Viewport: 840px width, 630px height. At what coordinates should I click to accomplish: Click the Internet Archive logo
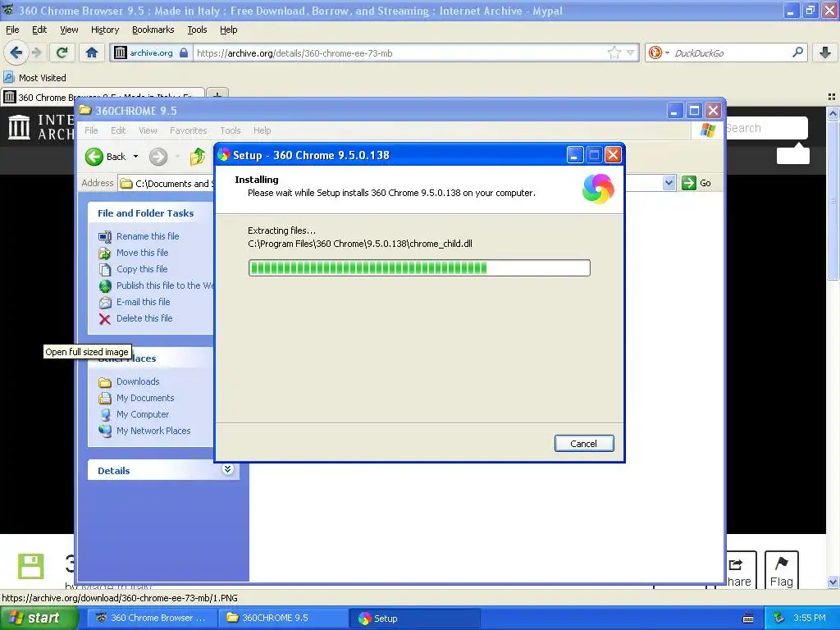[x=39, y=127]
